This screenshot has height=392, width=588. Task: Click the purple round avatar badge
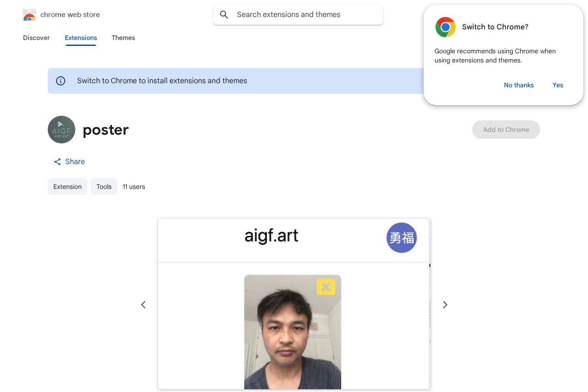click(x=401, y=238)
